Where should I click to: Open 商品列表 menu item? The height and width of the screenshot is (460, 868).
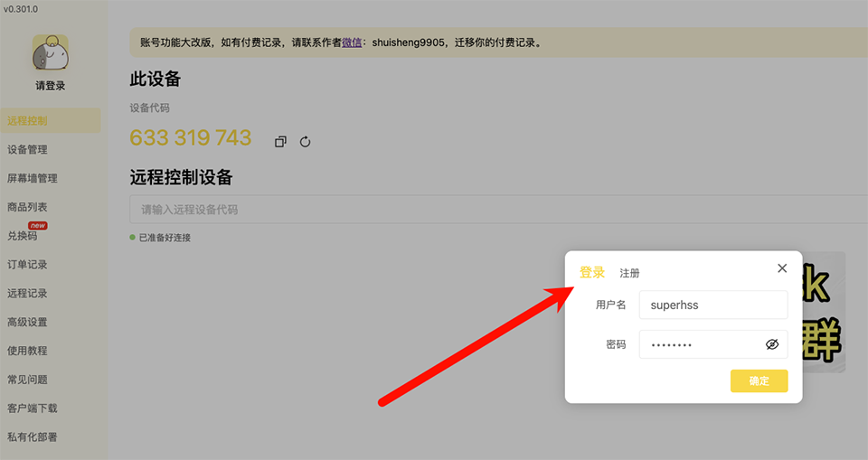point(27,207)
